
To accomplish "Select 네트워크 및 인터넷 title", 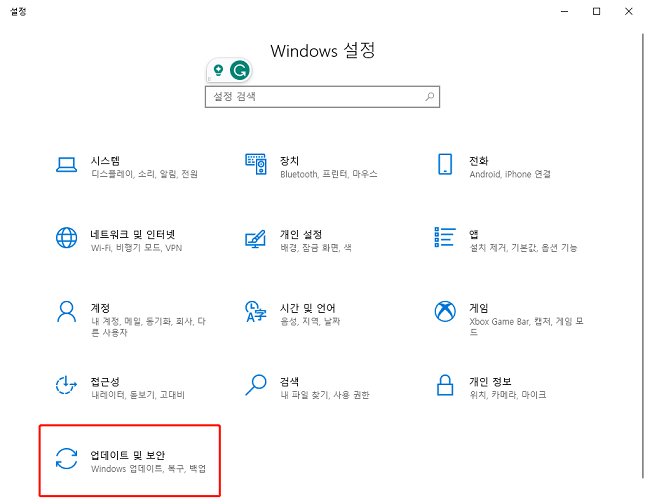I will pos(133,234).
